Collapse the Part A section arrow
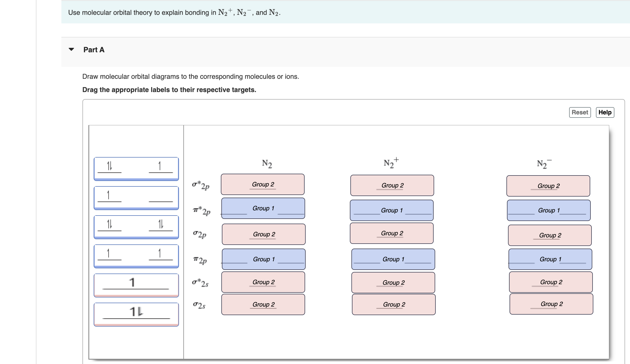The image size is (630, 364). [71, 49]
